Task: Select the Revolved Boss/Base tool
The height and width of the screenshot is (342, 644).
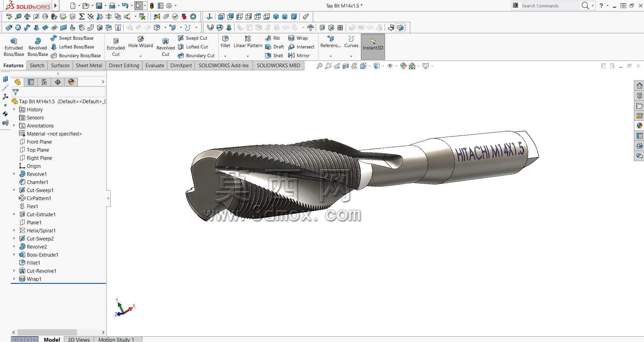Action: (38, 47)
